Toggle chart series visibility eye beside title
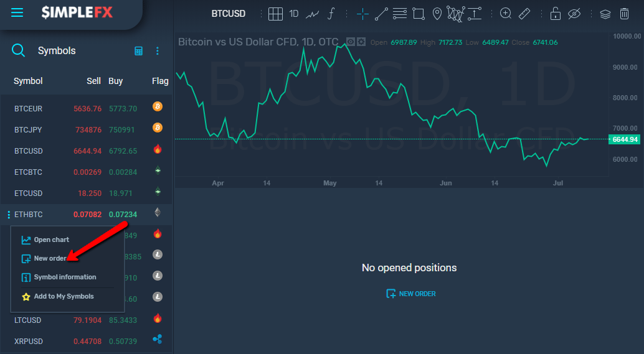The width and height of the screenshot is (644, 354). pos(351,42)
